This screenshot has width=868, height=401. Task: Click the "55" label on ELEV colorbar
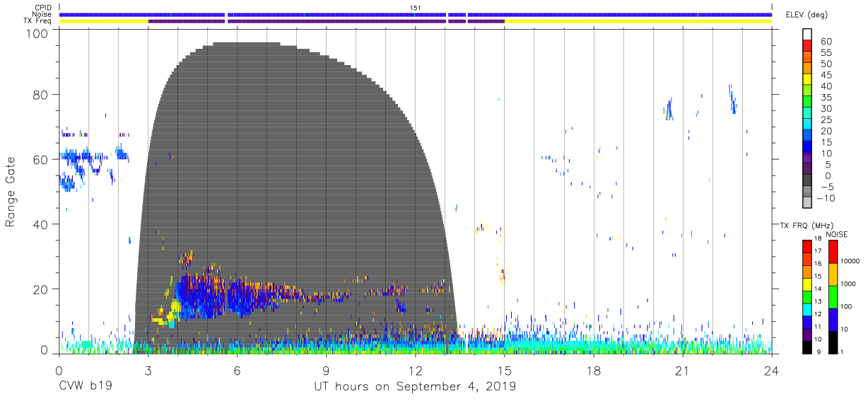[x=826, y=52]
